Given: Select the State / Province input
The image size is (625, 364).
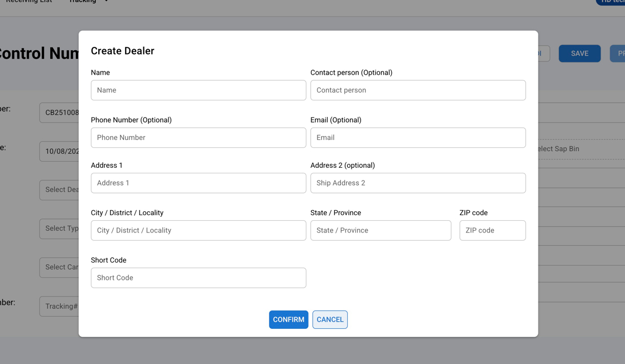Looking at the screenshot, I should 381,230.
